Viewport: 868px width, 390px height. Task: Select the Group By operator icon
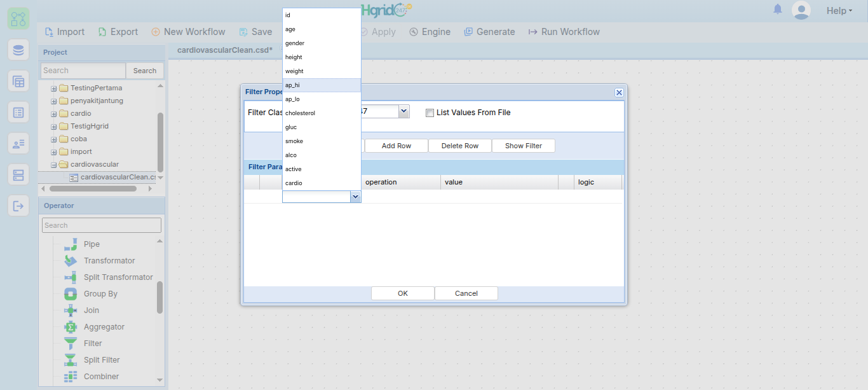(71, 294)
